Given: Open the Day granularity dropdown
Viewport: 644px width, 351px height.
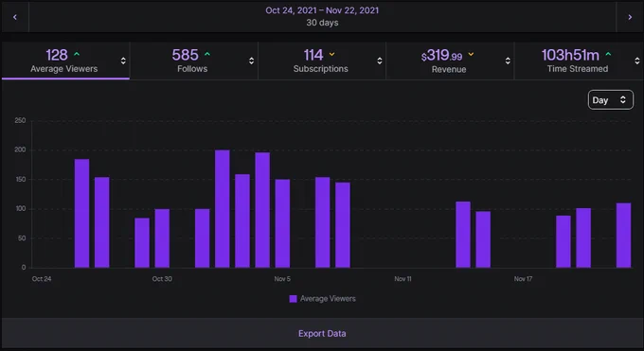Looking at the screenshot, I should pyautogui.click(x=610, y=99).
